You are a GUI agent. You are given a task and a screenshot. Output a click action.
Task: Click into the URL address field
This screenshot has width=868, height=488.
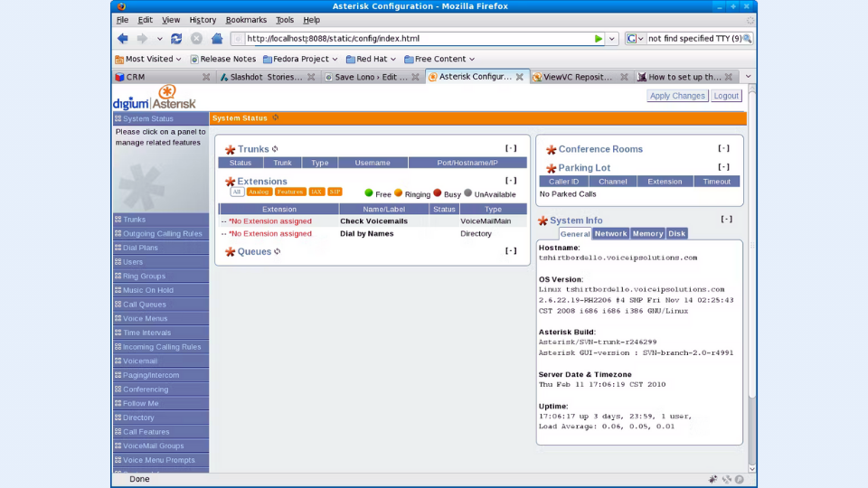[x=418, y=39]
